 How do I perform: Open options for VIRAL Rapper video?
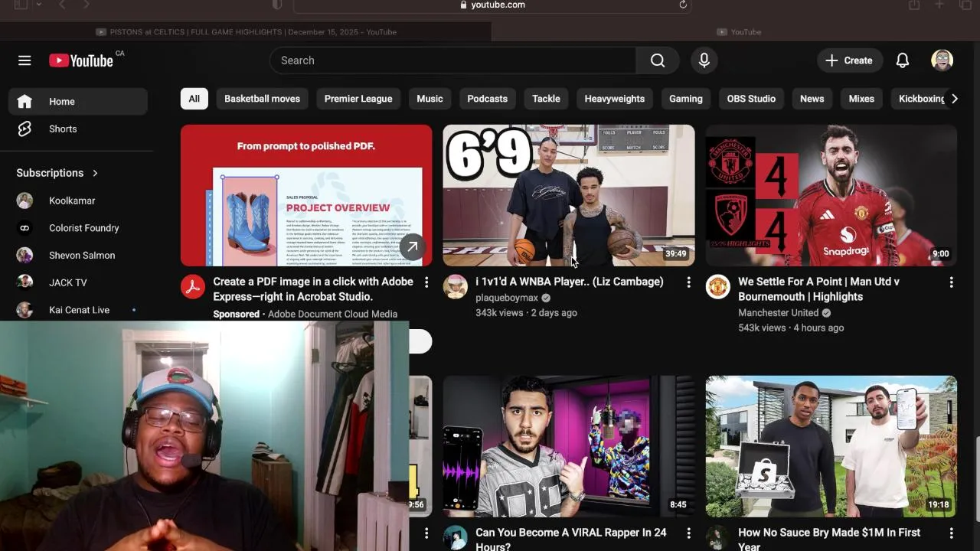coord(689,533)
